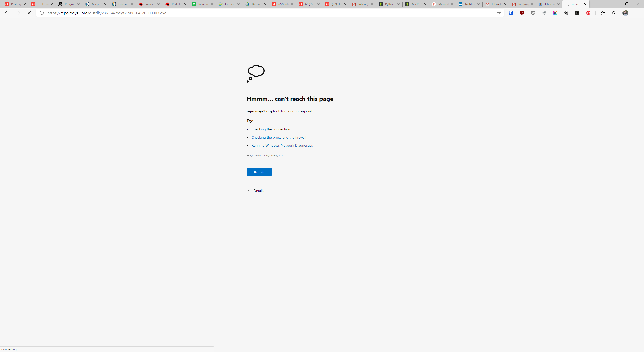The height and width of the screenshot is (352, 644).
Task: Click the back navigation arrow
Action: click(7, 13)
